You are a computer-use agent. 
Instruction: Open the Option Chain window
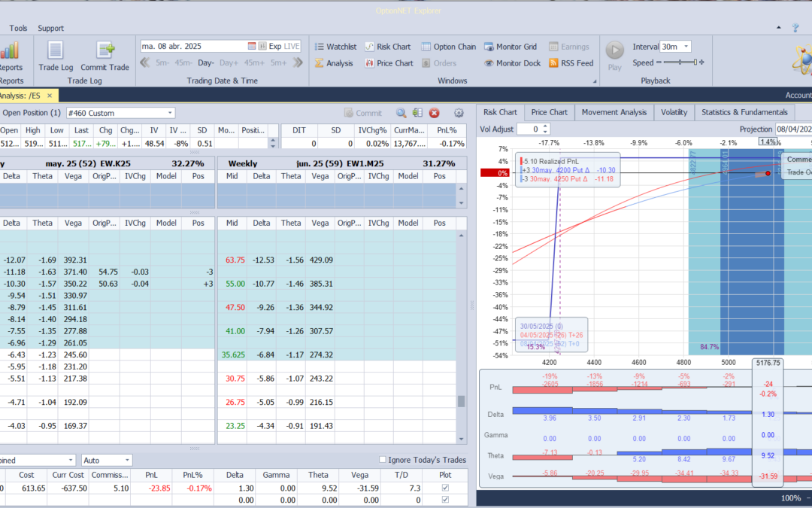click(448, 47)
